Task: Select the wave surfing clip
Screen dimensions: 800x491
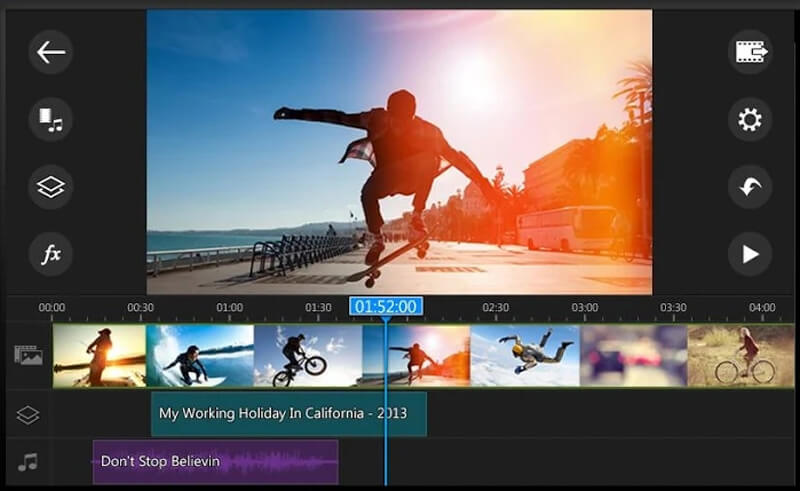Action: click(x=200, y=355)
